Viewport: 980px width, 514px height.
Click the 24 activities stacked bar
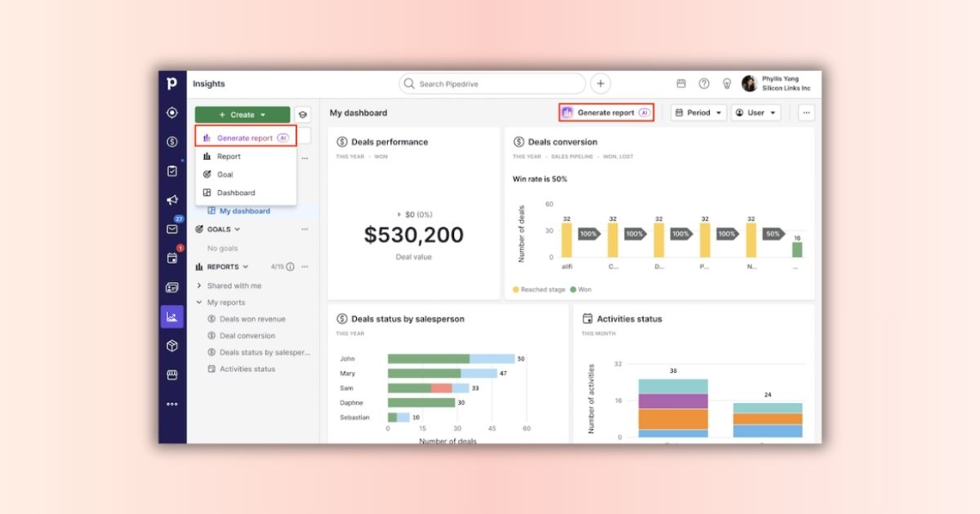[x=768, y=420]
